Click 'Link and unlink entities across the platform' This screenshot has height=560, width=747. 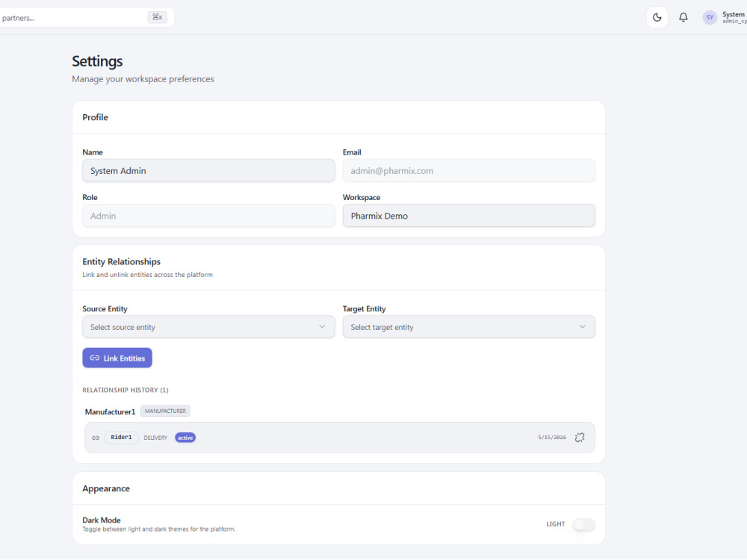tap(147, 275)
